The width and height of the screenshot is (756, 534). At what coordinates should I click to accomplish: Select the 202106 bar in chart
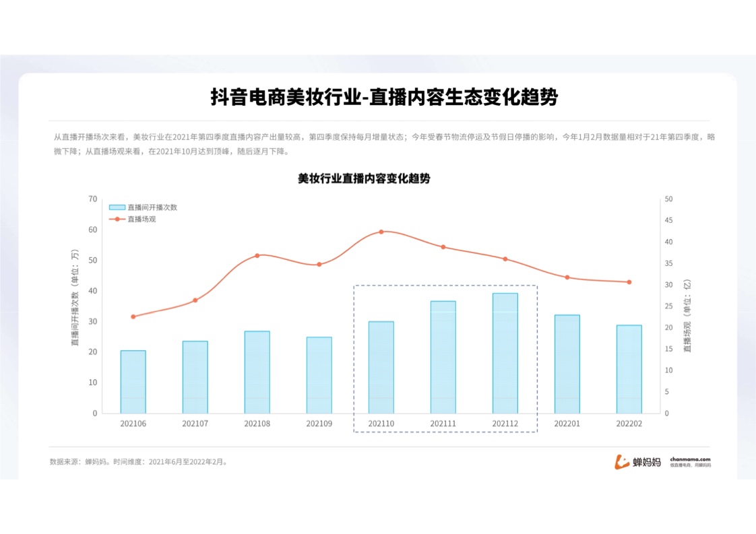click(133, 382)
